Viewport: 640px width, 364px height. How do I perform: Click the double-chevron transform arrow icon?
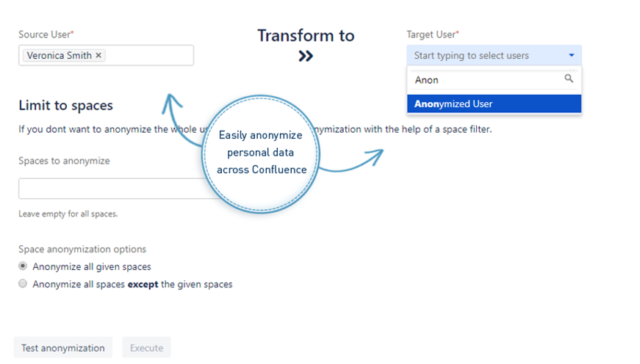tap(306, 56)
